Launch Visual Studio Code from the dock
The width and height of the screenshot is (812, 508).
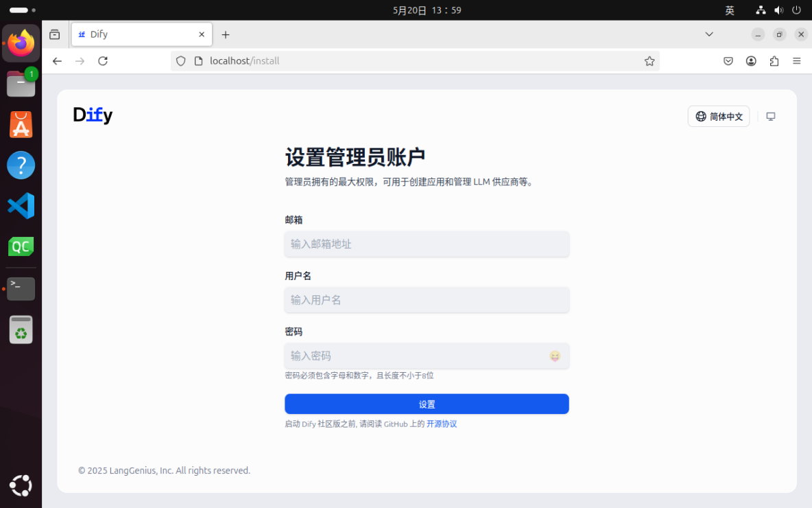(21, 206)
